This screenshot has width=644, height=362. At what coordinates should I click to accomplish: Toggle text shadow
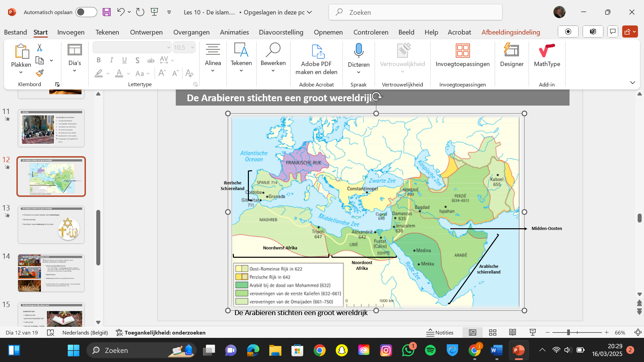click(138, 60)
